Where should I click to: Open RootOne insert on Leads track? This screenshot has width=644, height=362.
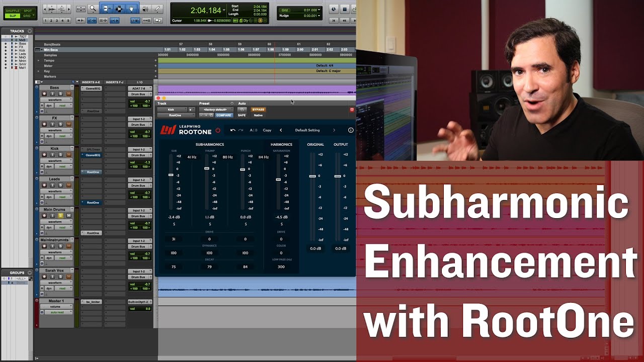tap(91, 203)
